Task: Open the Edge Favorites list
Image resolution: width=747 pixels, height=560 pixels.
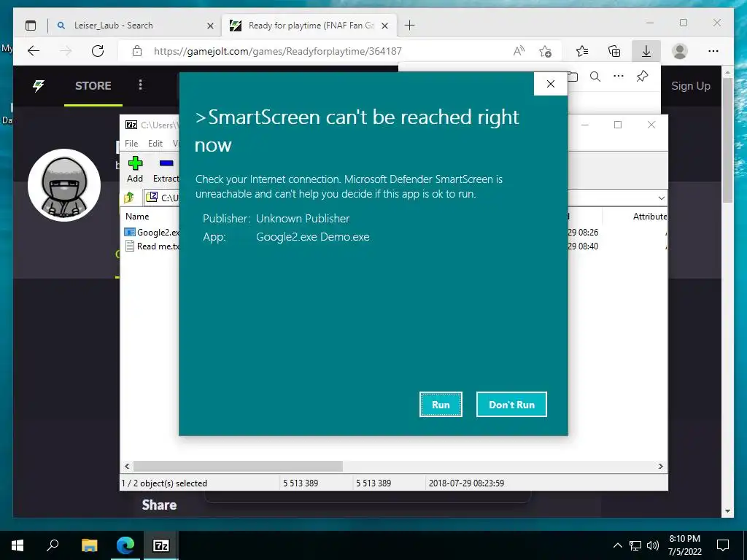Action: coord(581,51)
